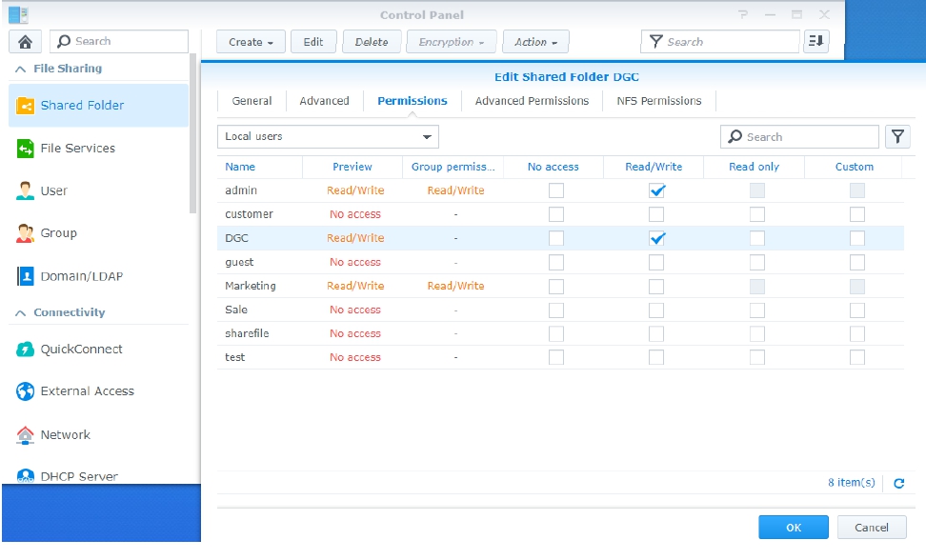Screen dimensions: 926x560
Task: Open DHCP Server settings
Action: (99, 474)
